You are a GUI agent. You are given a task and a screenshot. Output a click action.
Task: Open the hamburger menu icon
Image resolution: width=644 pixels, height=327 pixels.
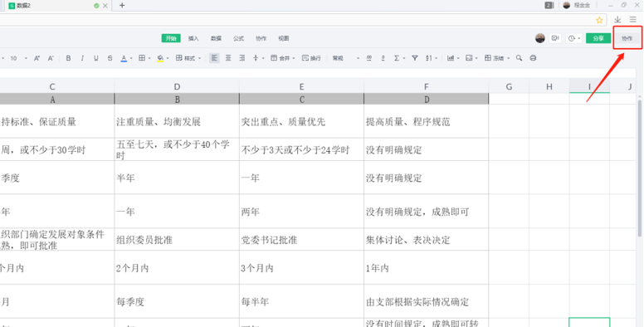[x=633, y=20]
